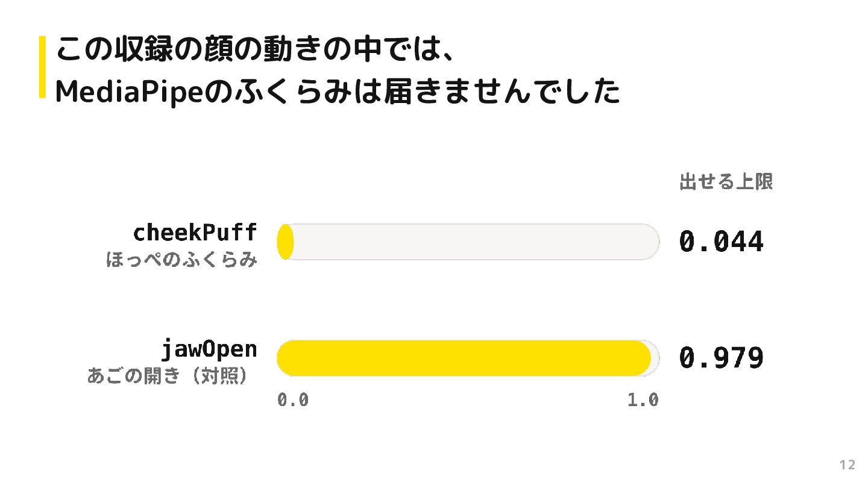Screen dimensions: 868x488
Task: Click the yellow jawOpen bar fill
Action: (464, 358)
